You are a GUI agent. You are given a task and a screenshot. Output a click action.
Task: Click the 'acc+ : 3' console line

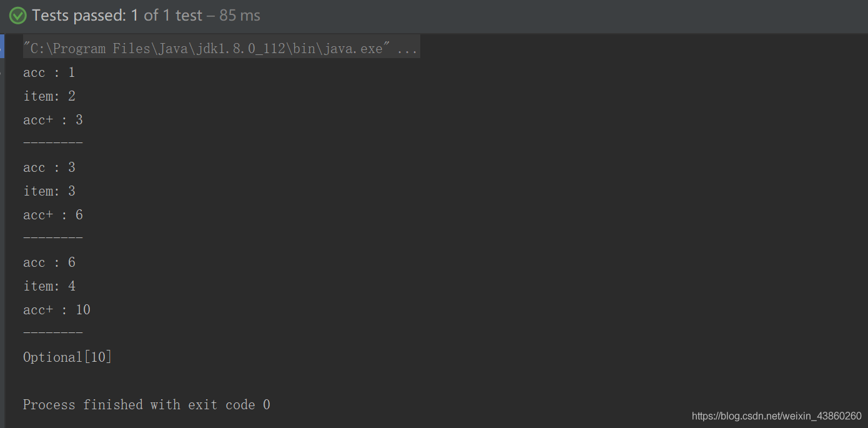(52, 120)
